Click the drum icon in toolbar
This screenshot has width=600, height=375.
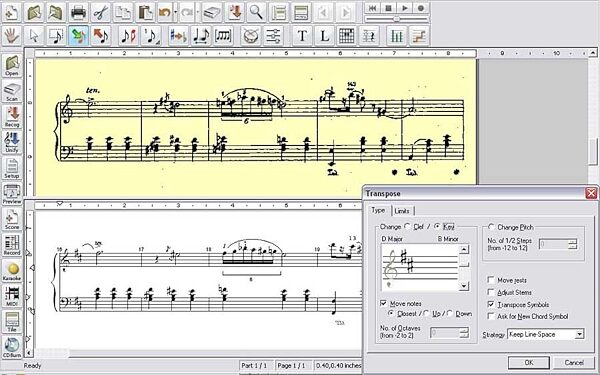click(251, 36)
